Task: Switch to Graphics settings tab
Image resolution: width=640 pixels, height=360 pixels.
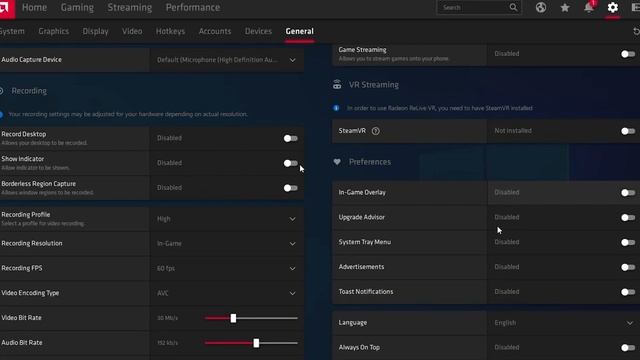Action: [53, 31]
